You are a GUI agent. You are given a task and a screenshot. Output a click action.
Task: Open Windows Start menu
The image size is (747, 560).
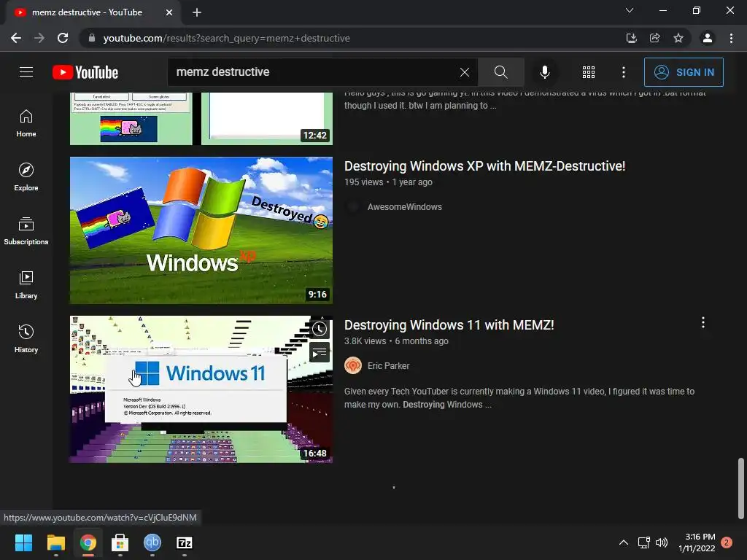[x=23, y=542]
